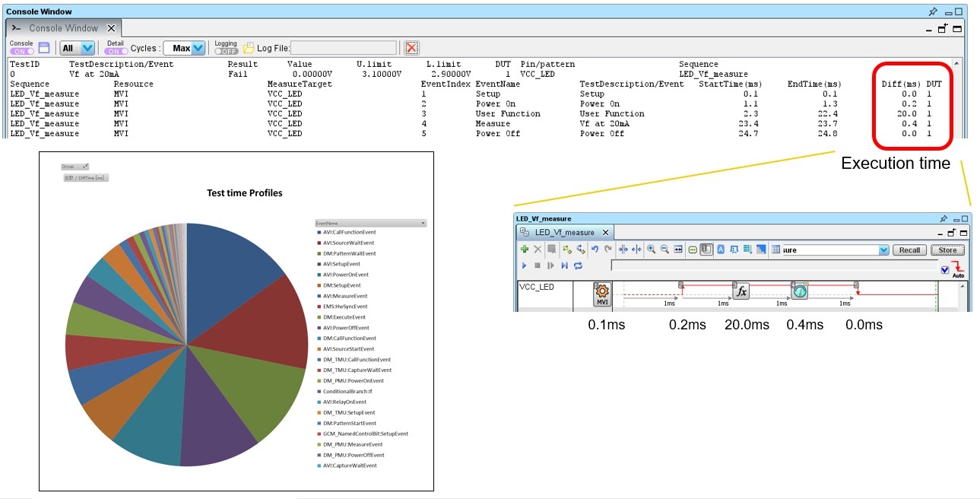Image resolution: width=980 pixels, height=499 pixels.
Task: Click the undo arrow in sequence toolbar
Action: pyautogui.click(x=595, y=249)
